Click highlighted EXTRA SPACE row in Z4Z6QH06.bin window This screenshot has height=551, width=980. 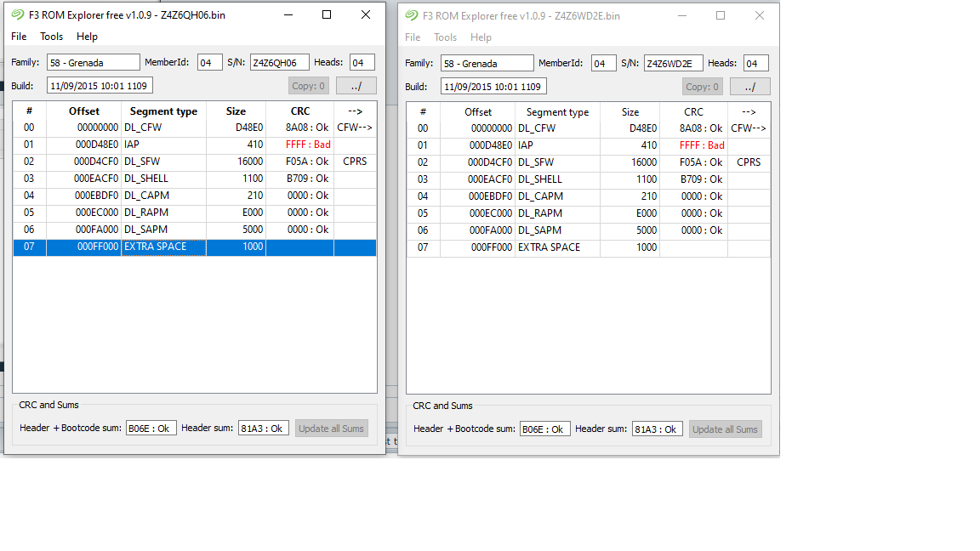(x=194, y=247)
